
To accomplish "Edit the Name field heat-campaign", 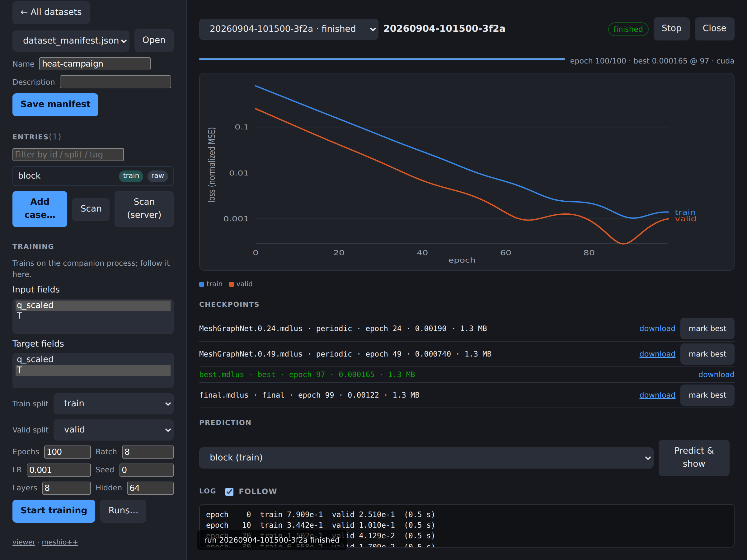I will [95, 64].
